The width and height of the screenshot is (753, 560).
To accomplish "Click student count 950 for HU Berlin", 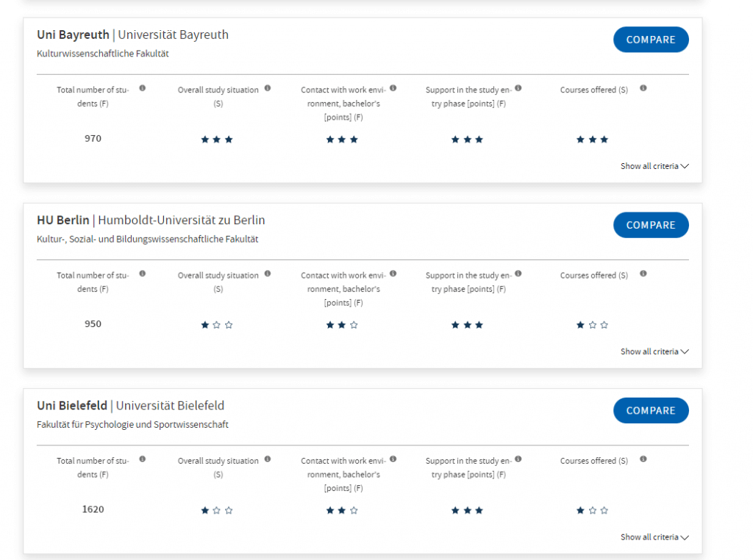I will (x=93, y=324).
